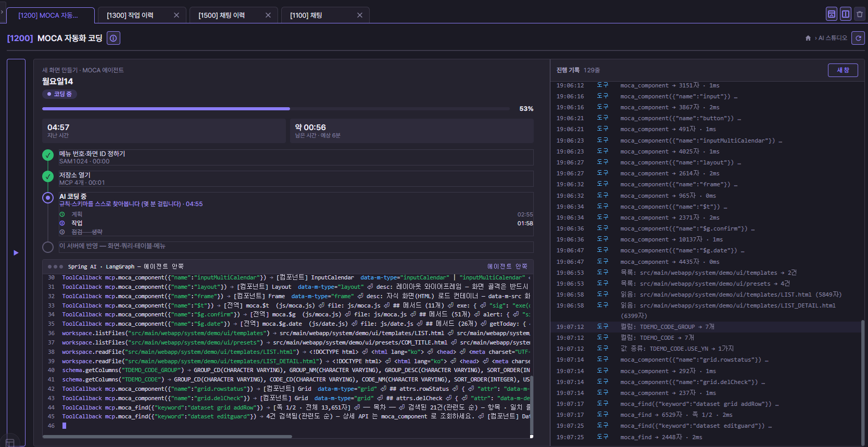Click the terminal horizontal scrollbar thumb
This screenshot has height=447, width=868.
(167, 437)
